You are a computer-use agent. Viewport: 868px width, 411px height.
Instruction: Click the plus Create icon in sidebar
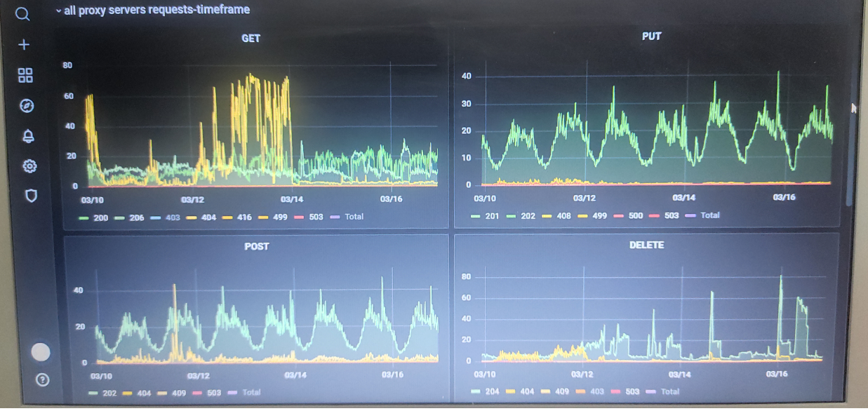click(x=24, y=44)
